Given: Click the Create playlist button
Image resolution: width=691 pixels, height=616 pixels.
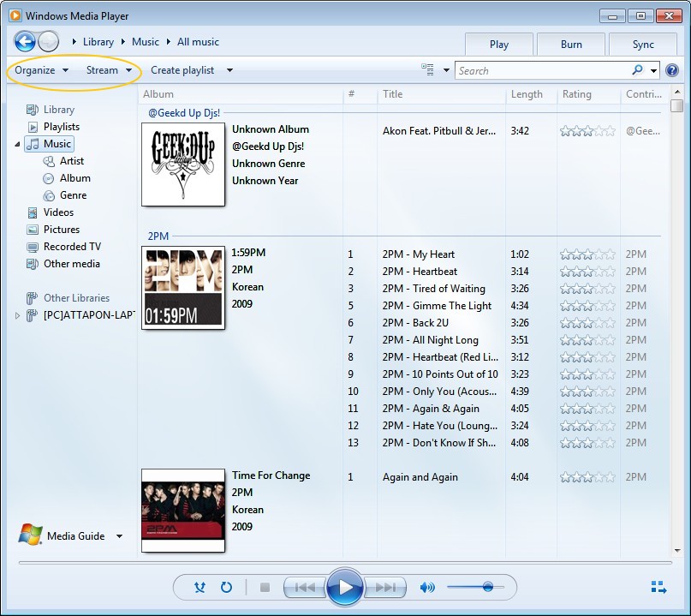Looking at the screenshot, I should (182, 70).
